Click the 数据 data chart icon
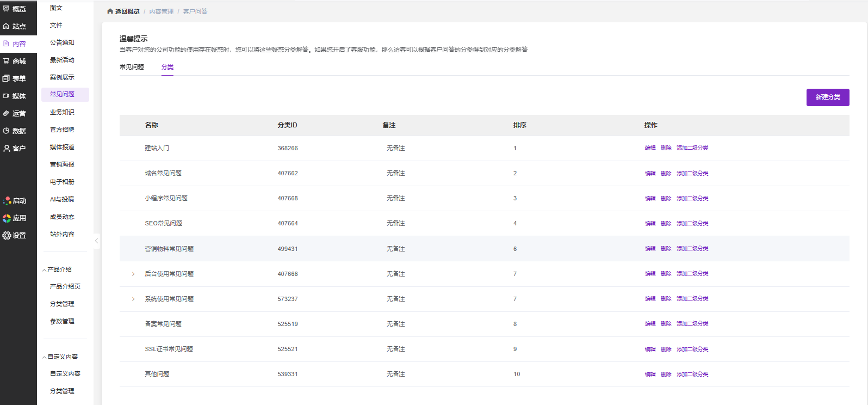 (6, 131)
